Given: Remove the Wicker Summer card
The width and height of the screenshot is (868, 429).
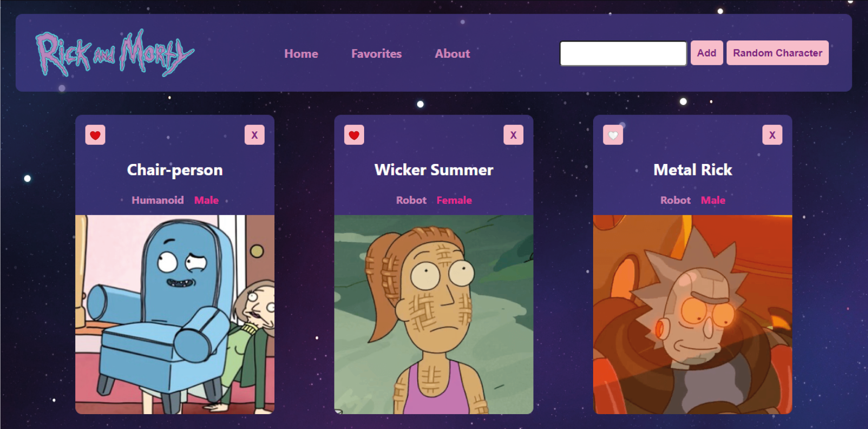Looking at the screenshot, I should pyautogui.click(x=513, y=135).
